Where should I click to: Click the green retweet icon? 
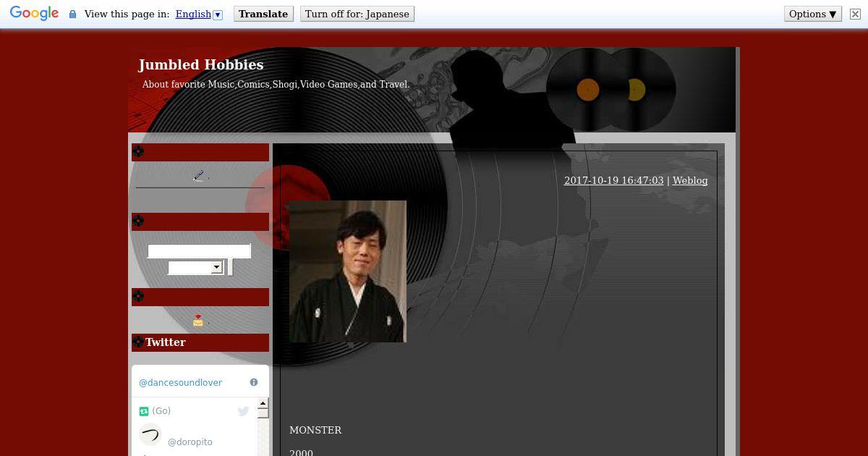(143, 411)
